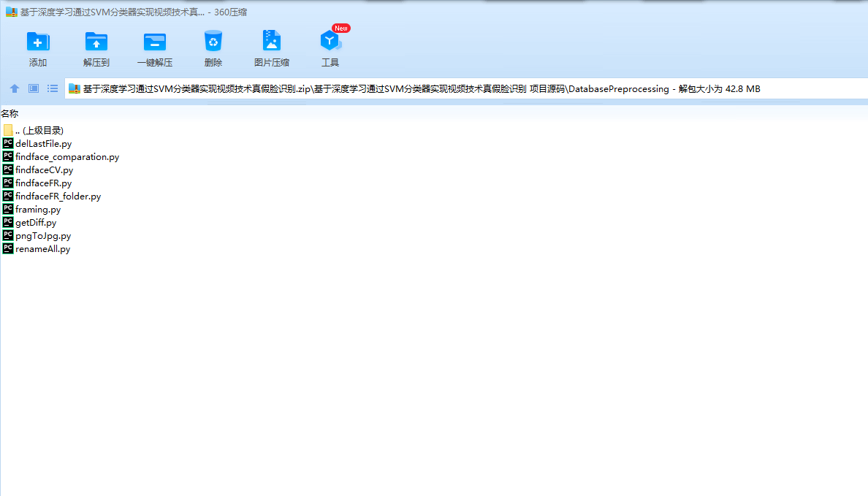Switch to icon view mode button
This screenshot has height=496, width=868.
tap(34, 88)
